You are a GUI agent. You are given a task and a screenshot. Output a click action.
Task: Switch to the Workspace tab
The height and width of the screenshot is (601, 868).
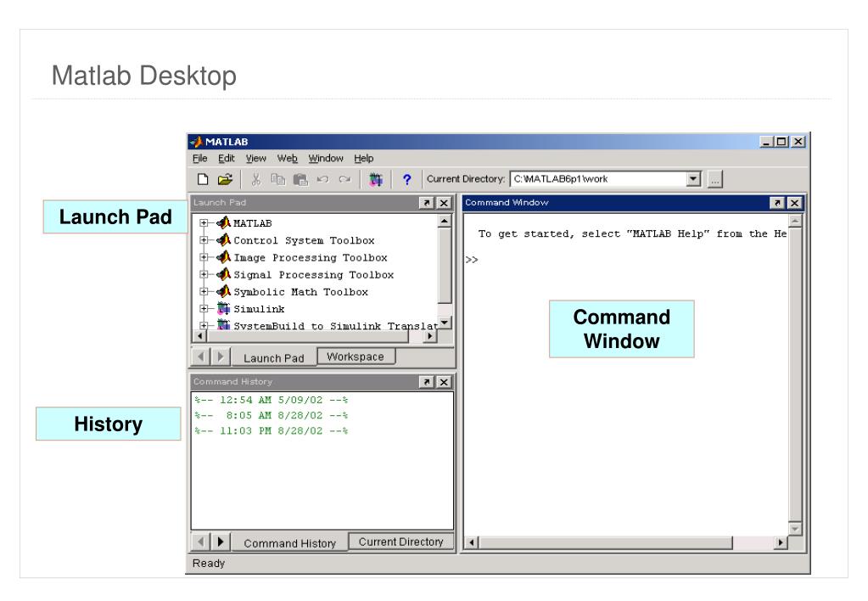(x=356, y=357)
